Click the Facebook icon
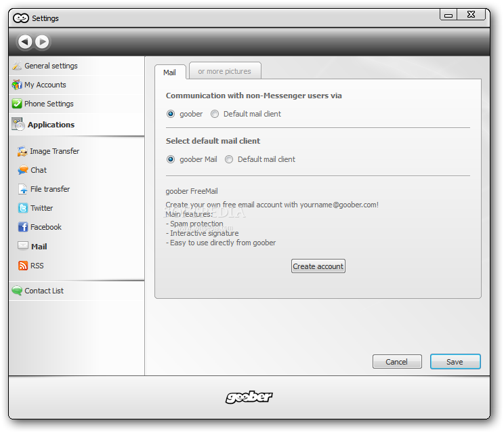The image size is (504, 433). pyautogui.click(x=23, y=227)
